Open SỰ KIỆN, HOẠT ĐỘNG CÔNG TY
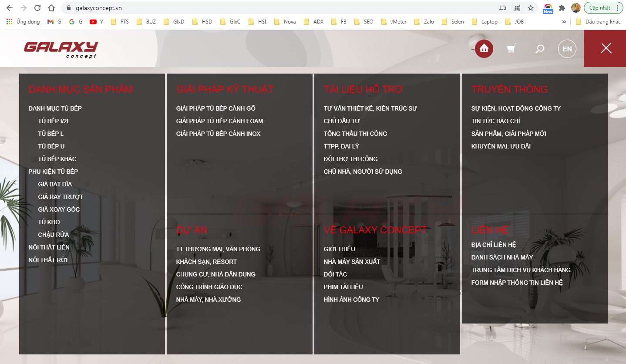Image resolution: width=626 pixels, height=364 pixels. pos(516,108)
